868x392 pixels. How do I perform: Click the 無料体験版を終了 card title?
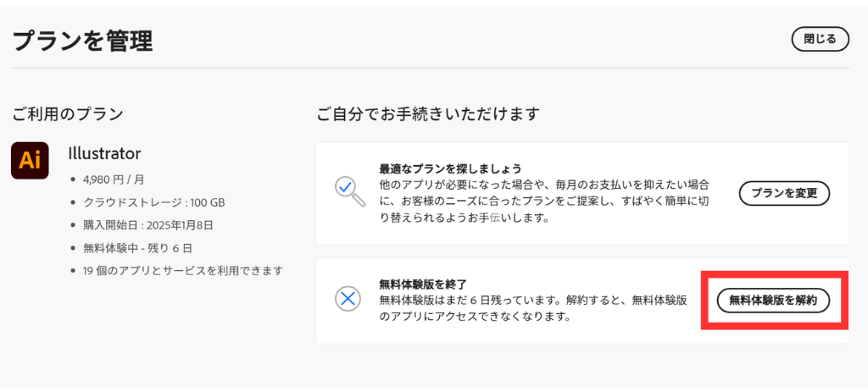[422, 284]
